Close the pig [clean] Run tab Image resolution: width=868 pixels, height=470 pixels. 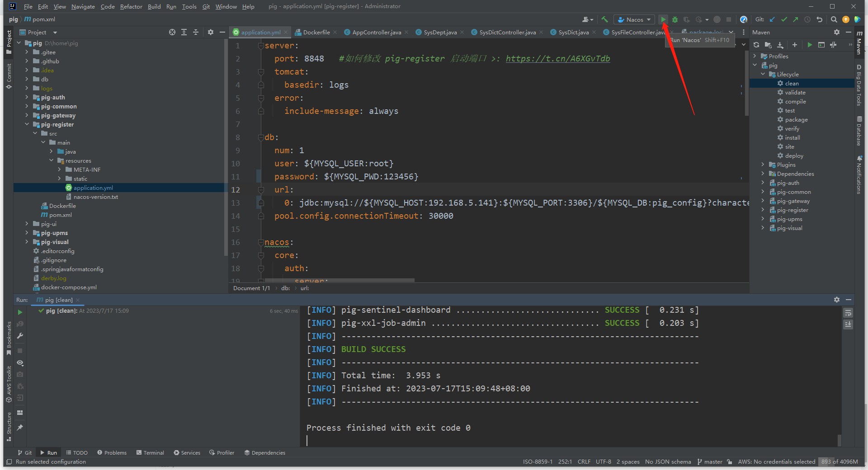click(78, 300)
